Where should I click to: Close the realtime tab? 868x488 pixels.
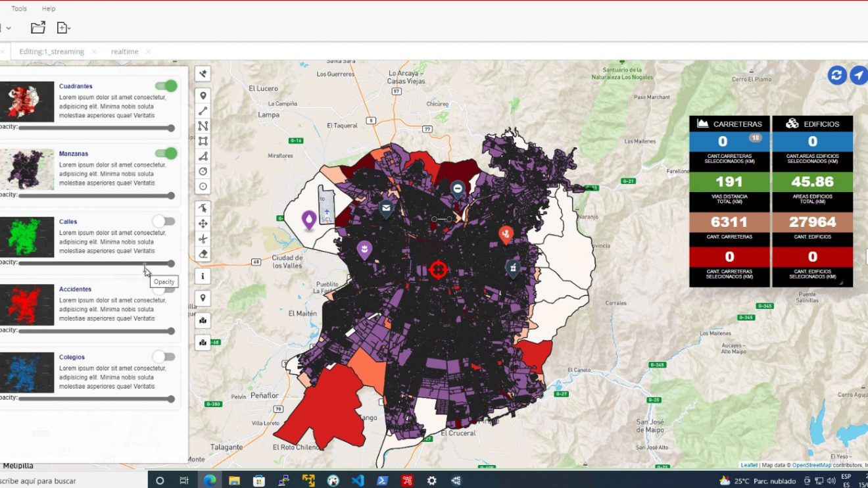148,51
